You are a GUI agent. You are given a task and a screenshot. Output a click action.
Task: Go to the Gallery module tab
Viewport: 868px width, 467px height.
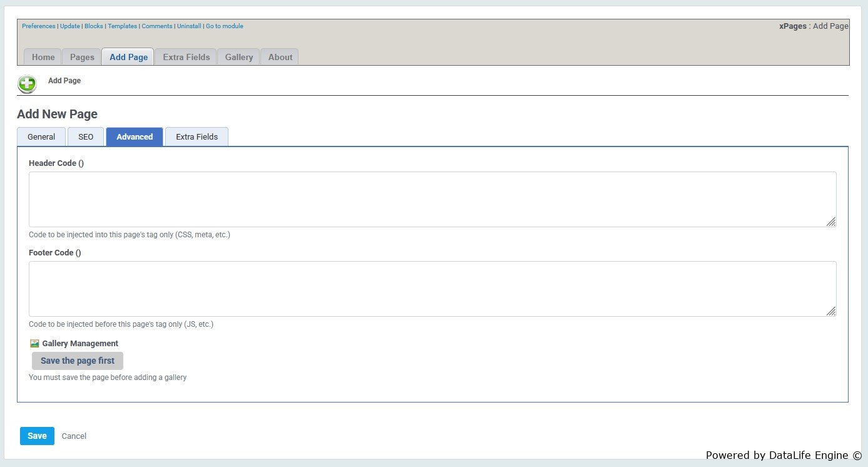tap(239, 57)
